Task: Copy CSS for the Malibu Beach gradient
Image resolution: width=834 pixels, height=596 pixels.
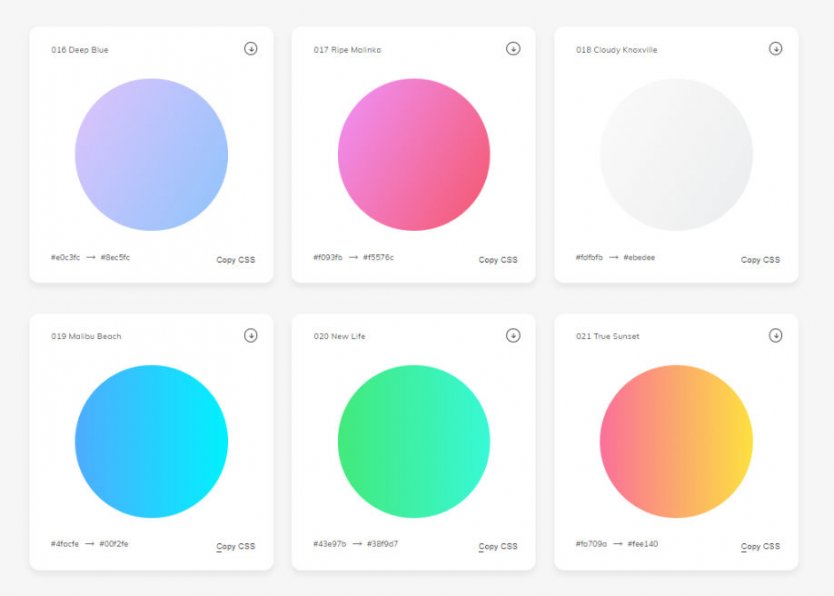Action: [x=236, y=546]
